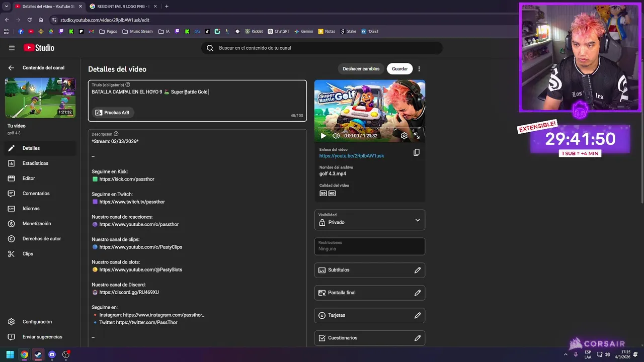This screenshot has height=362, width=644.
Task: Open Enviar sugerencias in the sidebar
Action: [x=40, y=337]
